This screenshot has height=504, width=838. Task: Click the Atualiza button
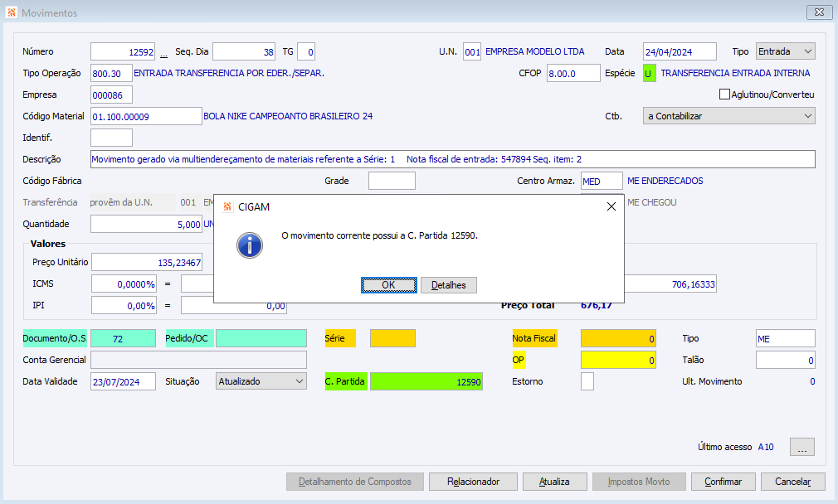point(555,482)
